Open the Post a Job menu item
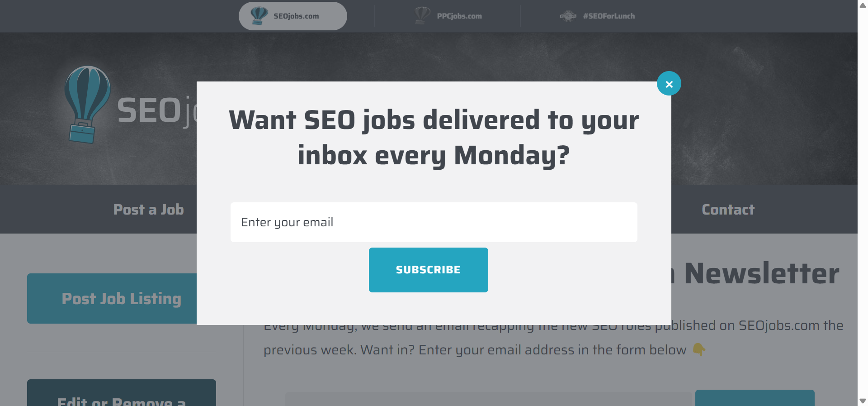This screenshot has width=868, height=406. (148, 210)
